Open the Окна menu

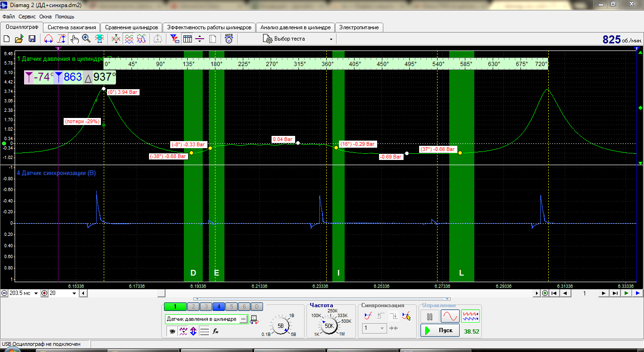46,17
